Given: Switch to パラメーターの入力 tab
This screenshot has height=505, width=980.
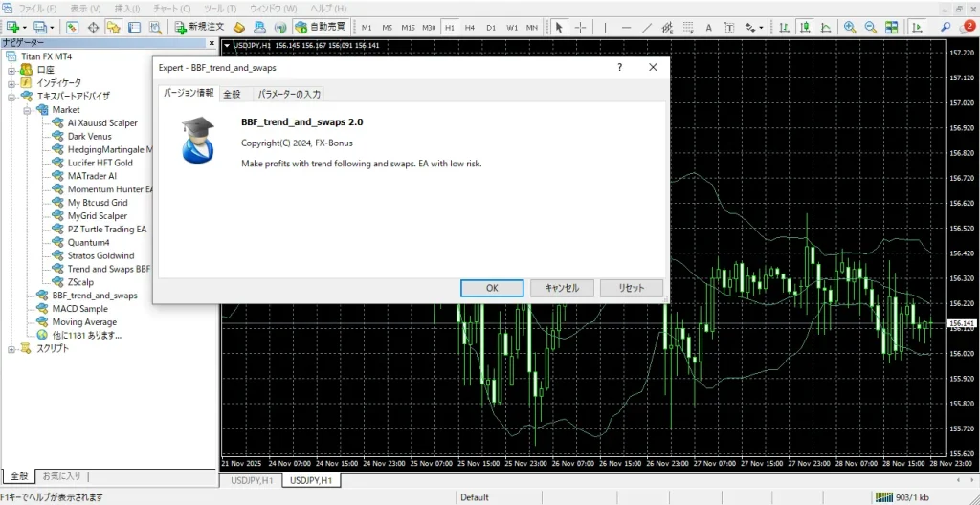Looking at the screenshot, I should click(x=289, y=94).
